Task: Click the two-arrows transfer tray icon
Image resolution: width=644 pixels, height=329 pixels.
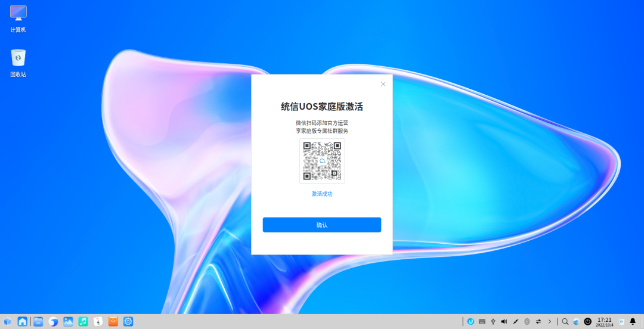Action: [x=538, y=322]
